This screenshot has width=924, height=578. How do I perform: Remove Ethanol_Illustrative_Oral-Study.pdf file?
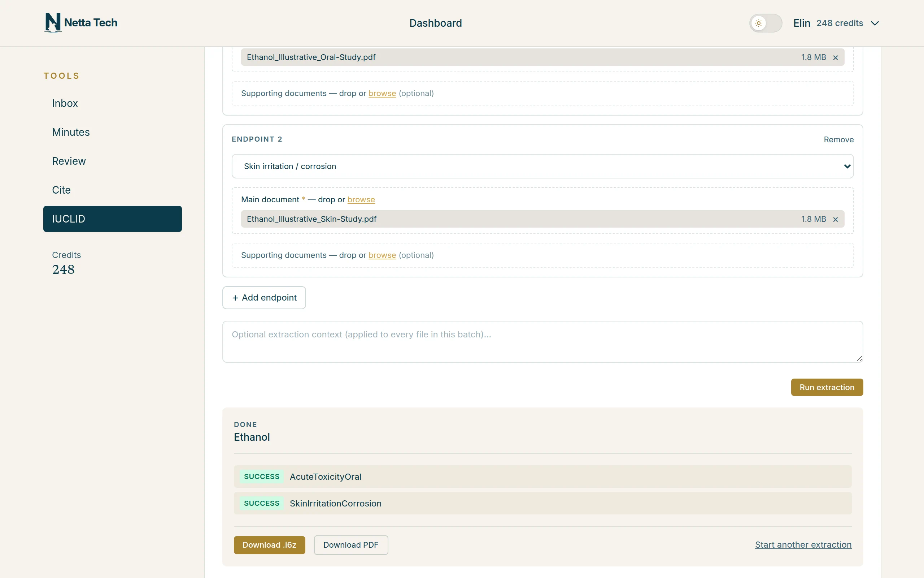click(x=836, y=58)
